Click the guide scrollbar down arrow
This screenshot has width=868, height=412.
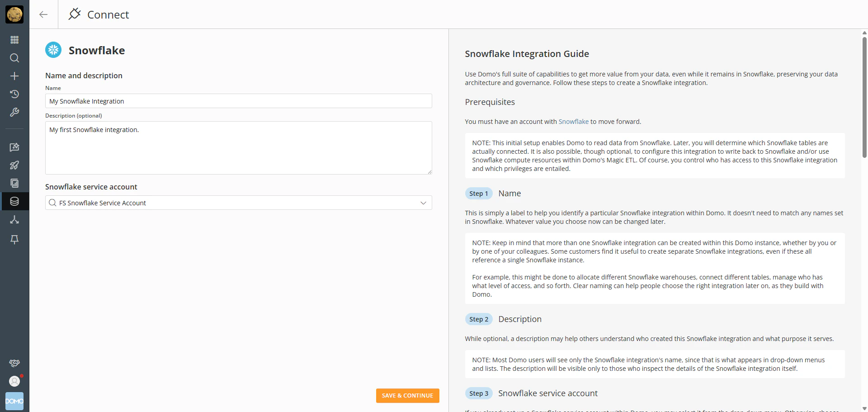864,408
